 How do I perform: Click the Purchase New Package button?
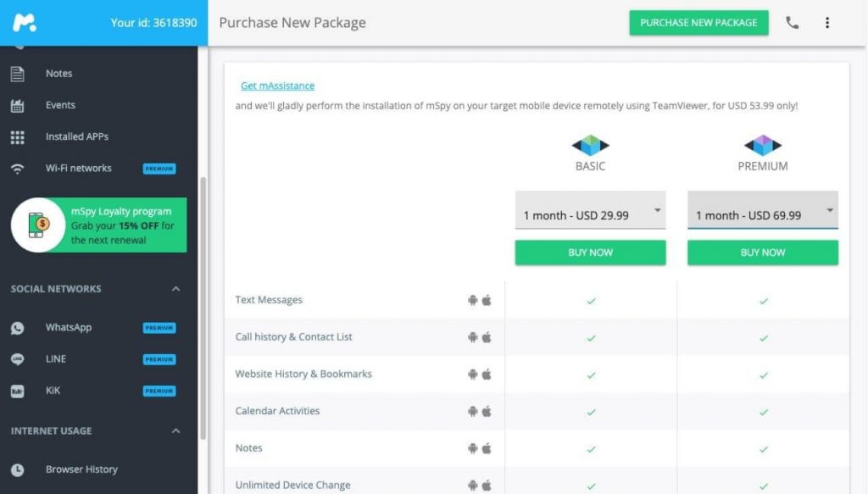[x=698, y=23]
